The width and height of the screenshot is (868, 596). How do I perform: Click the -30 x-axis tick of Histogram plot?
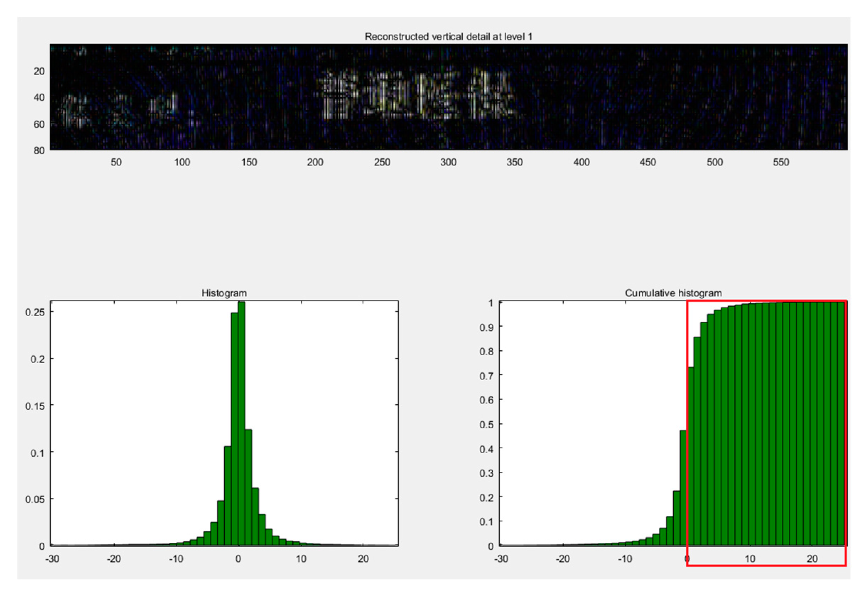tap(52, 559)
